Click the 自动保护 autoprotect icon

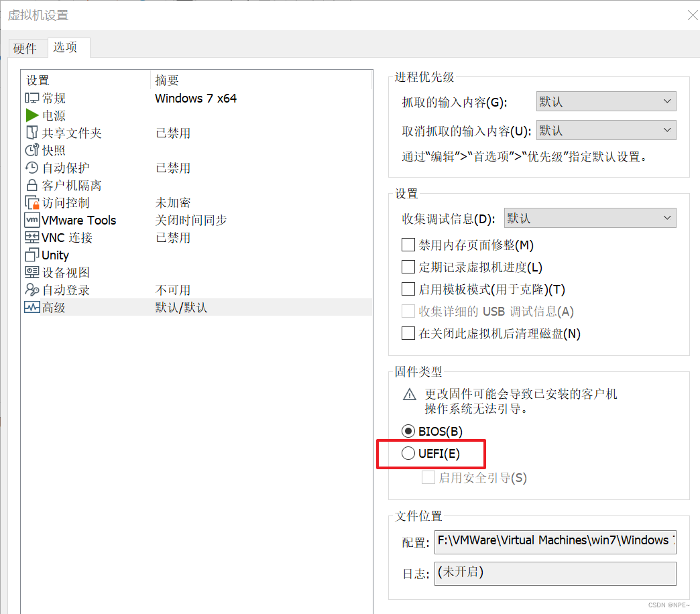coord(32,168)
